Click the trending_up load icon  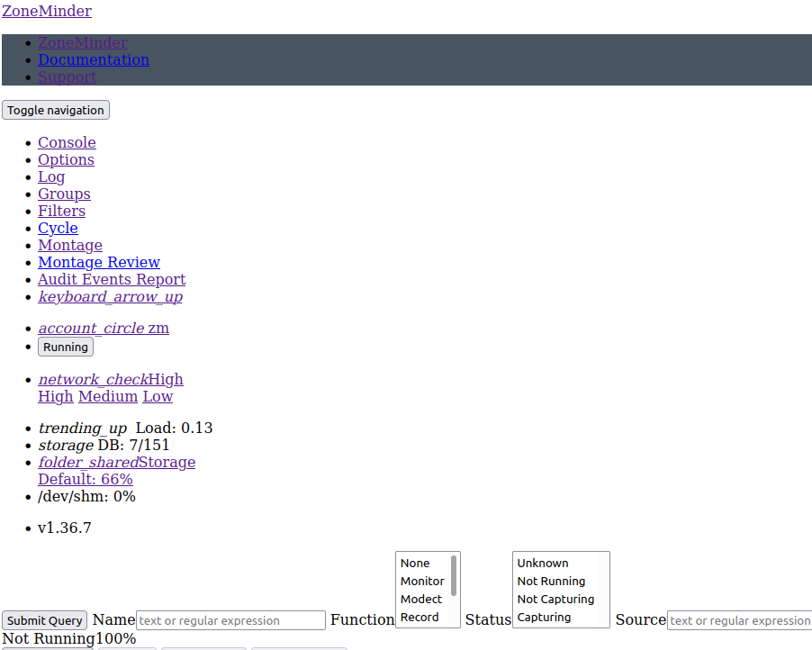(x=82, y=428)
